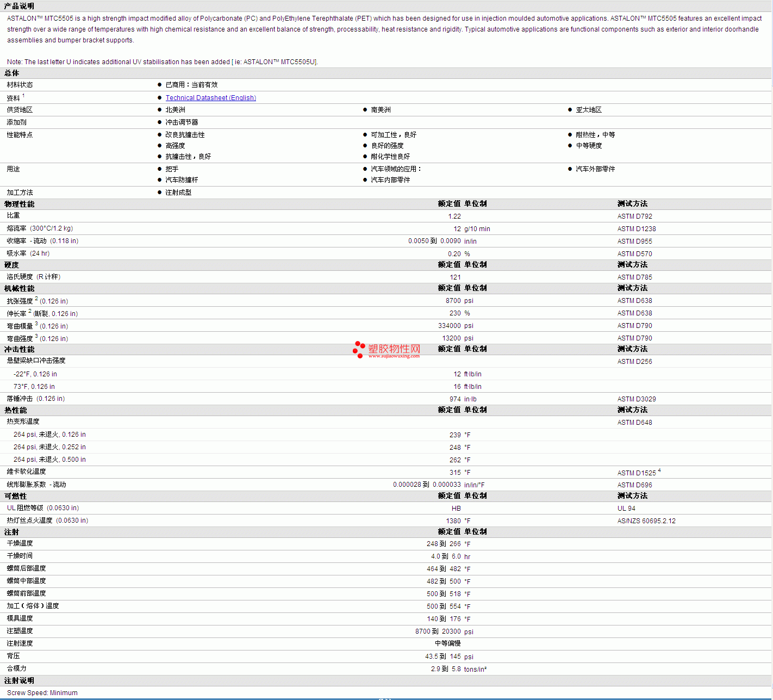
Task: Select the water absorption value "0.20"
Action: [x=454, y=254]
